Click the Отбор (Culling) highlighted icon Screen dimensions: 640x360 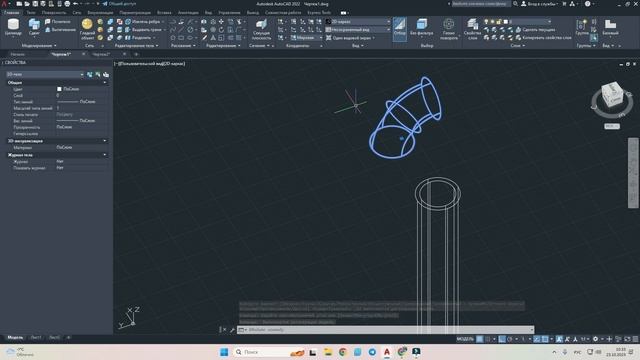point(400,28)
